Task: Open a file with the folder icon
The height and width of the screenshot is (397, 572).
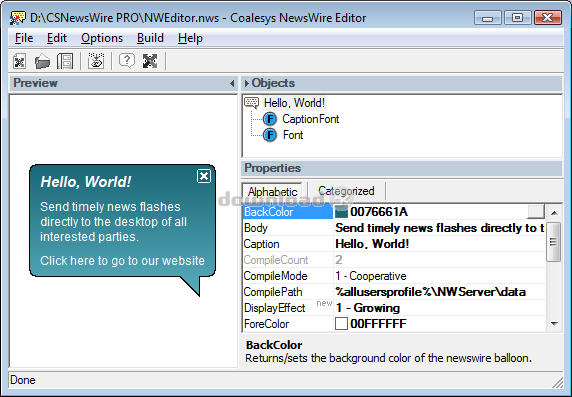Action: pos(42,61)
